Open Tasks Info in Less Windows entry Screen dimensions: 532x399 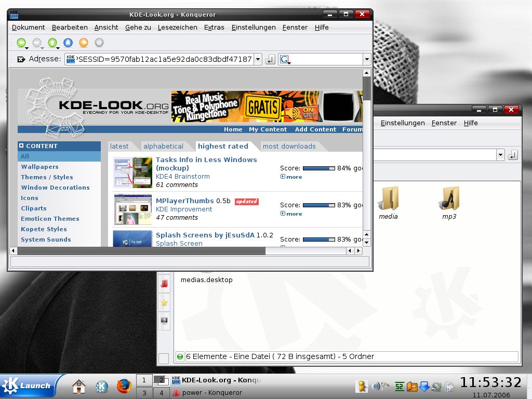tap(206, 164)
